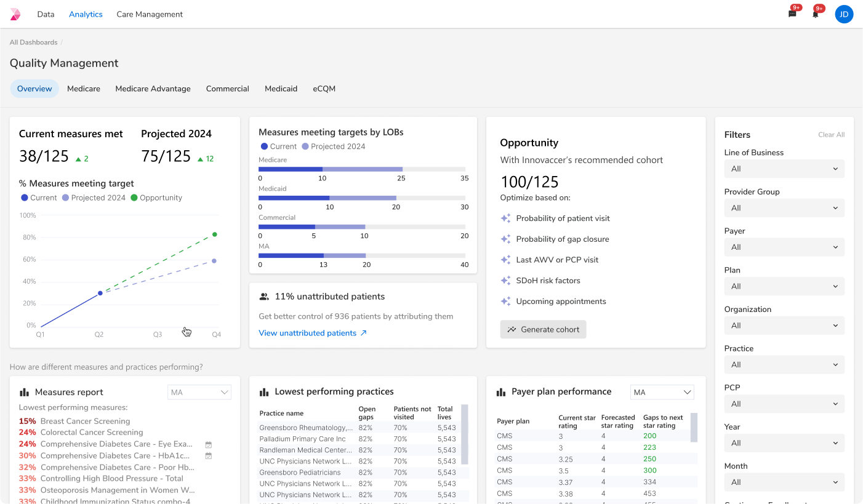Switch to the Medicare Advantage tab
The height and width of the screenshot is (504, 863).
pos(153,89)
